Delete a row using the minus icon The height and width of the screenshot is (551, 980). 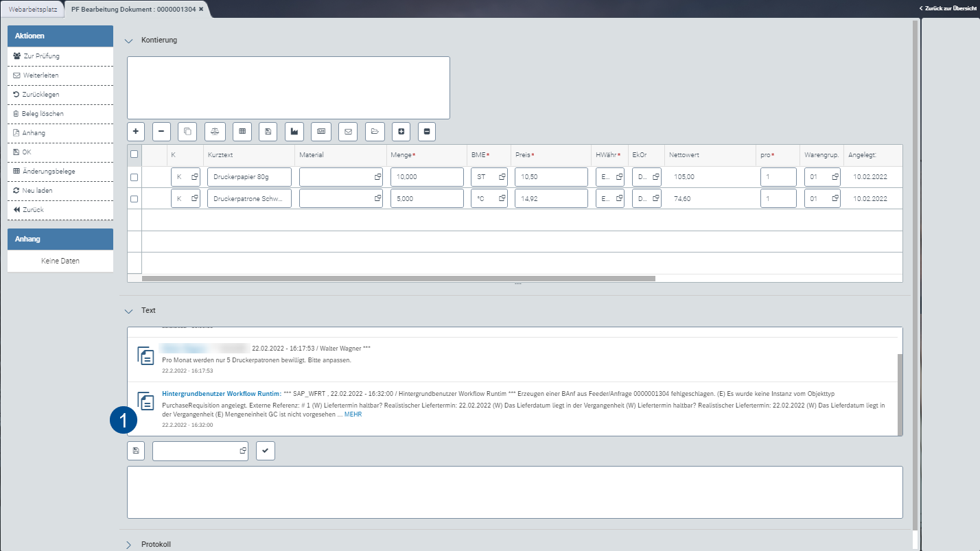coord(161,131)
